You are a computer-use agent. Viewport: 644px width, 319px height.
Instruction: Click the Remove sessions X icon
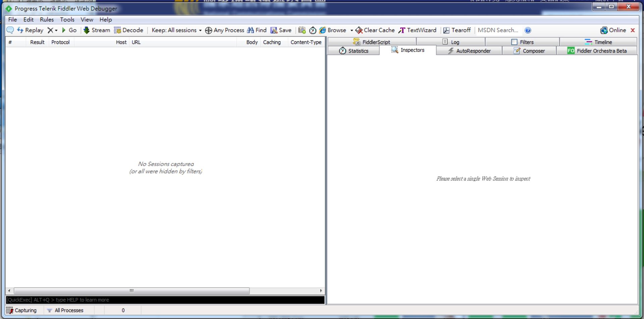point(50,30)
